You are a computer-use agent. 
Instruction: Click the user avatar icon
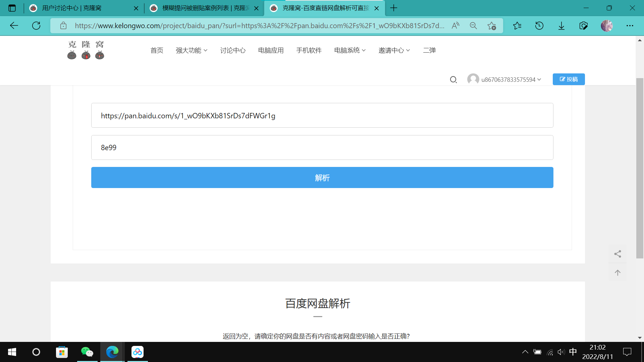click(x=473, y=79)
